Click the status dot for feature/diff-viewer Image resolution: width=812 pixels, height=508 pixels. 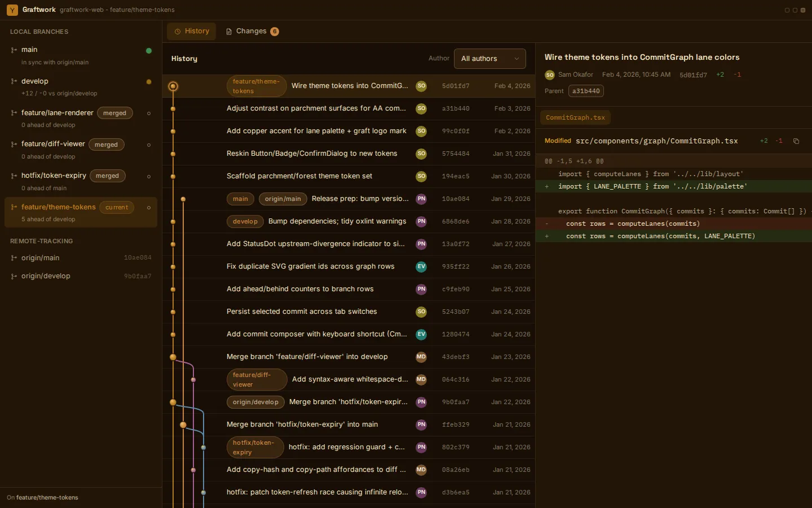tap(149, 145)
